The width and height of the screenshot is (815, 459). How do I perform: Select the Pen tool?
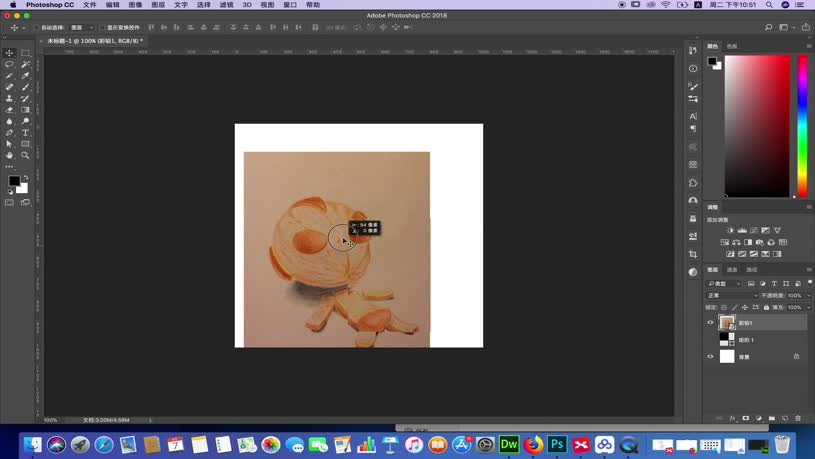pos(9,133)
